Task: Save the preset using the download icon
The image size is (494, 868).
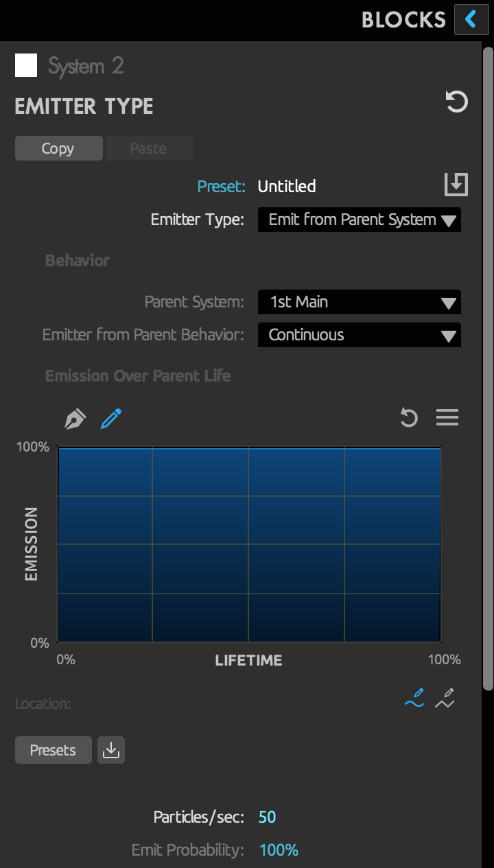Action: pos(456,185)
